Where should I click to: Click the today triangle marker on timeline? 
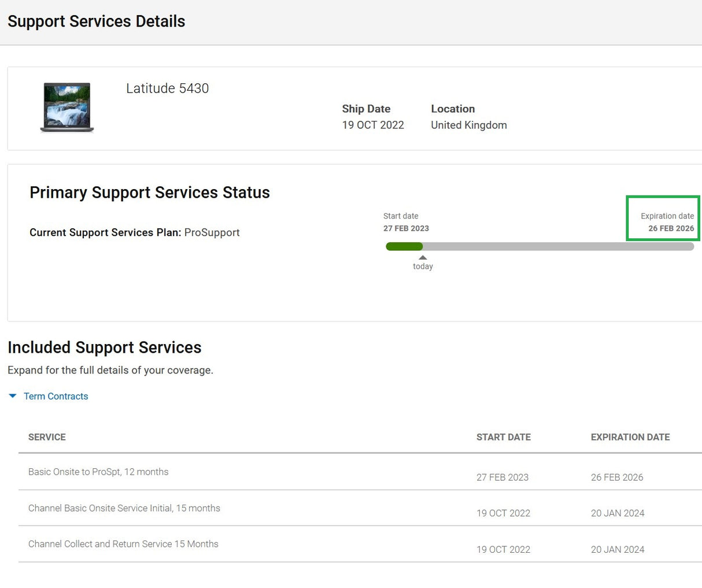click(x=423, y=258)
